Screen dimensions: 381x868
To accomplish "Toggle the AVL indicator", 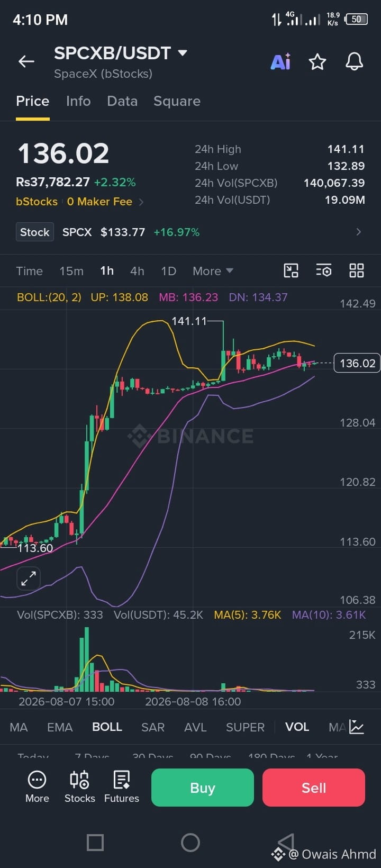I will pyautogui.click(x=195, y=727).
